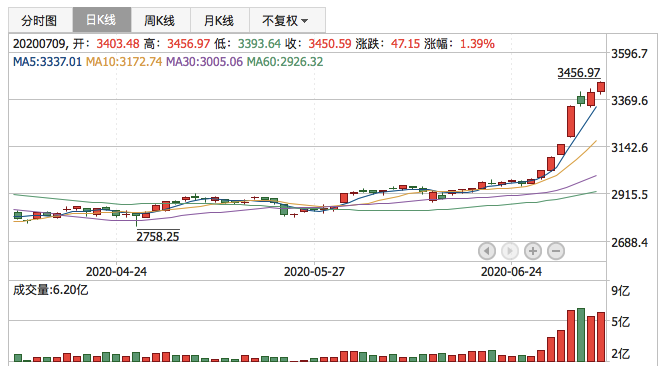Click the 3456.97 high price label
The height and width of the screenshot is (375, 663).
click(x=579, y=73)
